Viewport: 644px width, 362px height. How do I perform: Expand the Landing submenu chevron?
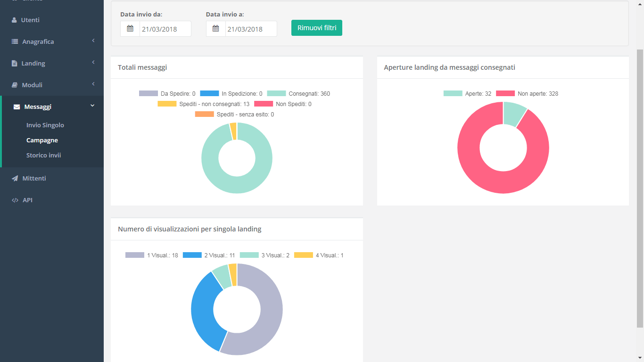click(x=93, y=63)
